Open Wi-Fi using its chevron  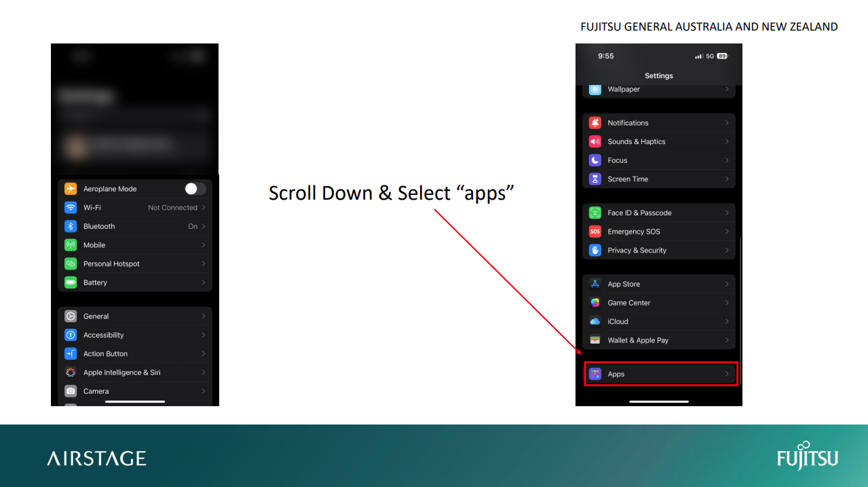click(204, 208)
